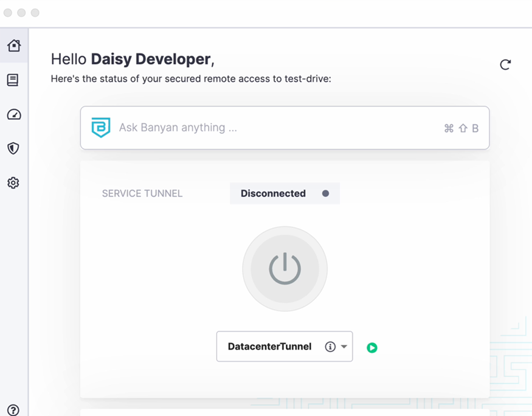Expand the DatacenterTunnel dropdown arrow

(344, 347)
